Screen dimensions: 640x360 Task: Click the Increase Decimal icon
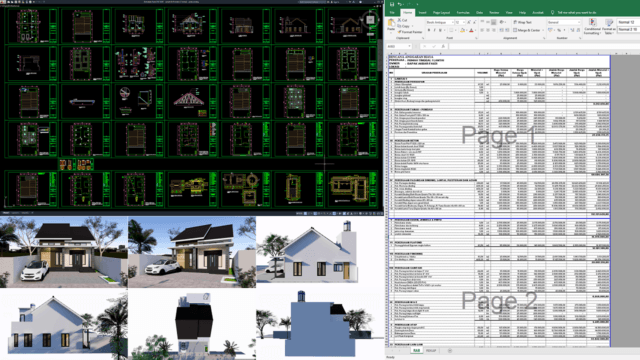[x=572, y=30]
